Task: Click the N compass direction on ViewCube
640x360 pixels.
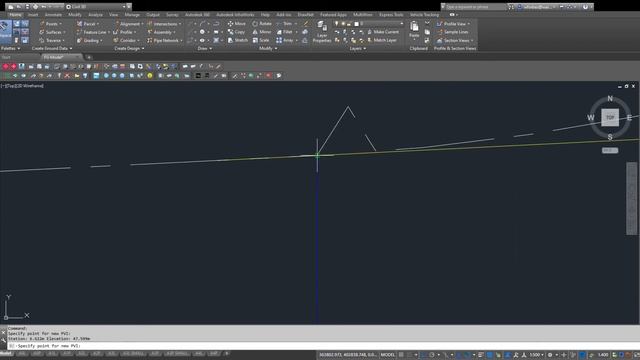Action: click(610, 98)
